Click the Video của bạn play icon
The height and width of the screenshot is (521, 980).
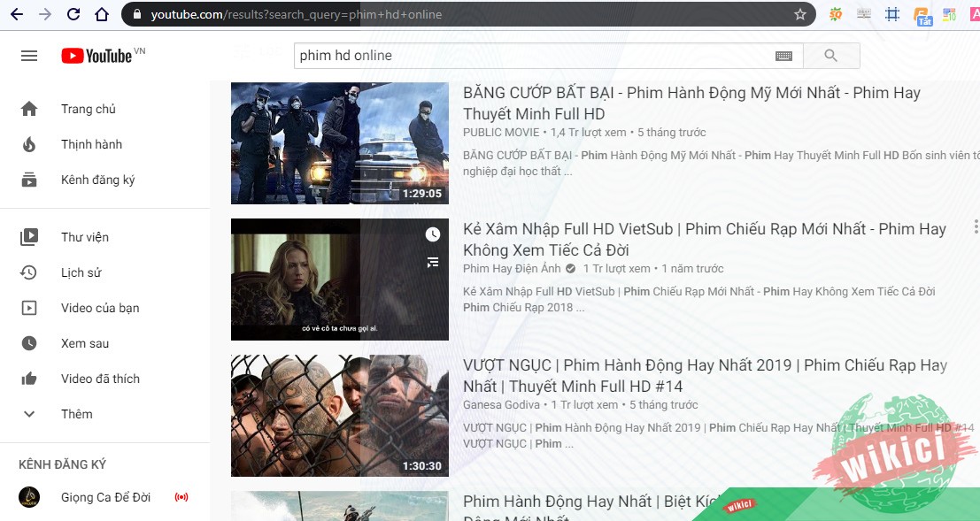point(29,308)
